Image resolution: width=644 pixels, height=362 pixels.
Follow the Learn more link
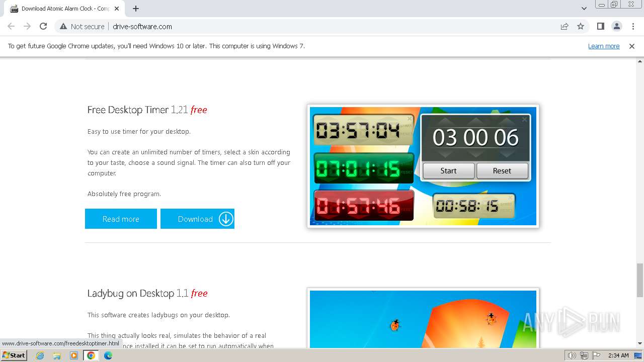[604, 46]
